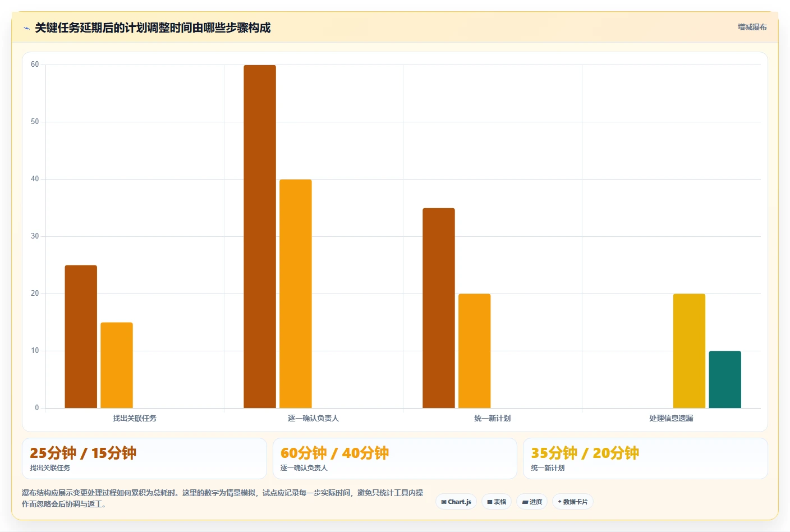Click the orange bar for 统一新计划
The image size is (790, 532).
475,351
